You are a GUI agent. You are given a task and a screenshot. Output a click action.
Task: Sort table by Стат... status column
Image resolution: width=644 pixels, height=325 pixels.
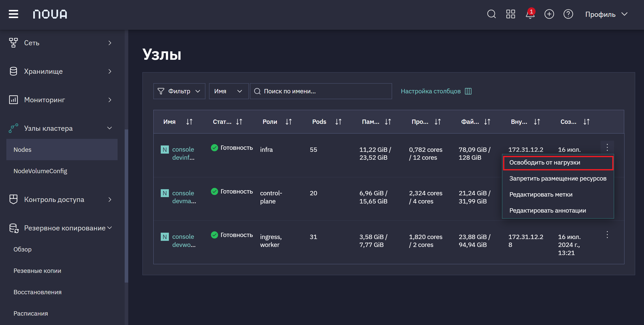(x=239, y=122)
